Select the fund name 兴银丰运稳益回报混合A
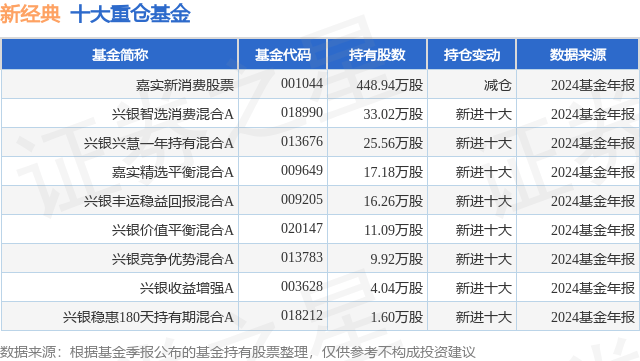The image size is (640, 361). [159, 201]
